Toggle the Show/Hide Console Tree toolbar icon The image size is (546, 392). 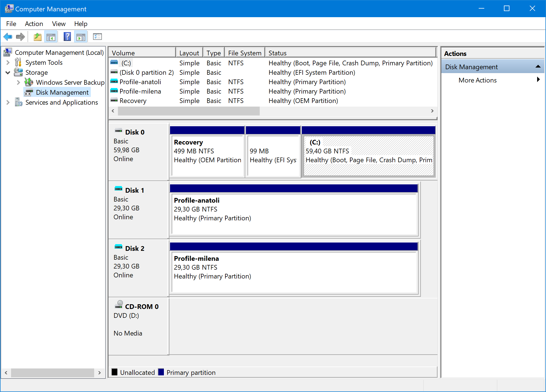[51, 36]
